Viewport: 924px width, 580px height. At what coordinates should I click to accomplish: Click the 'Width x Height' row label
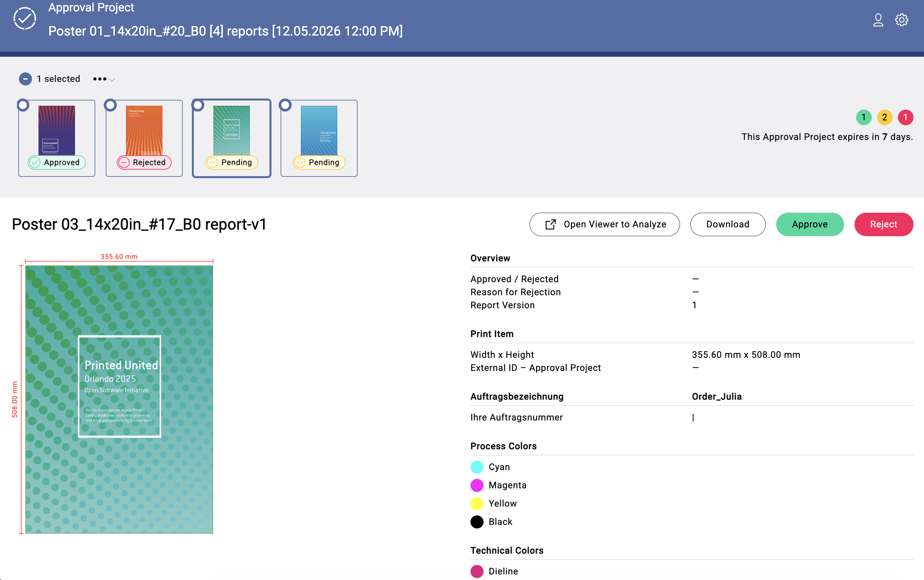pos(502,355)
